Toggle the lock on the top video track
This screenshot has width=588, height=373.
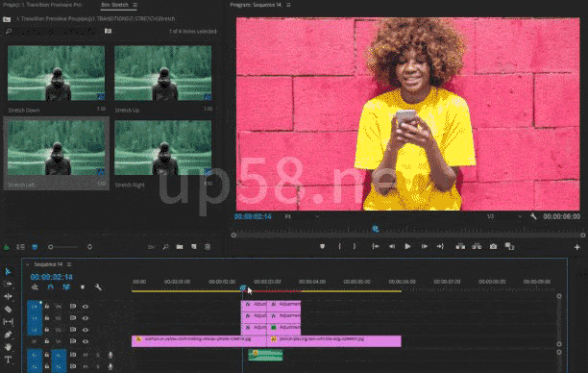coord(47,307)
